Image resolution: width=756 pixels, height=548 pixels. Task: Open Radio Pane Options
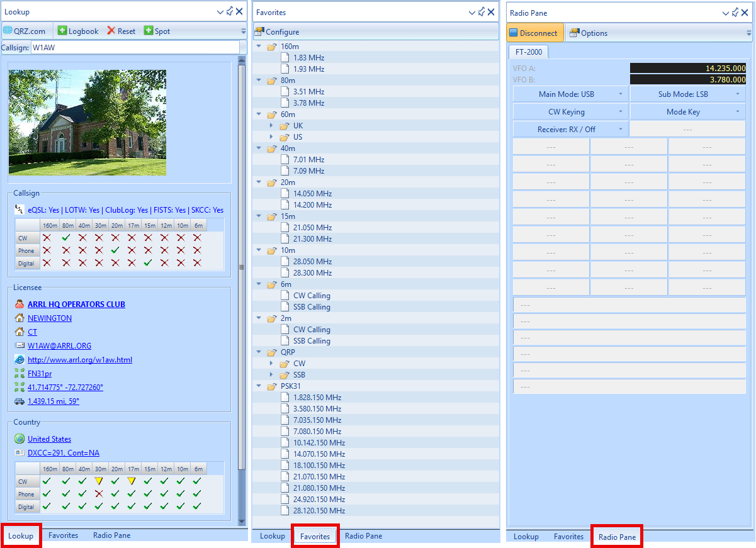[x=589, y=33]
